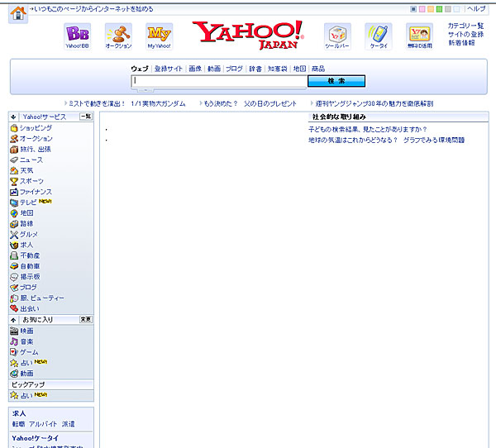Open the グラフでみる環境問題 link

tap(434, 141)
